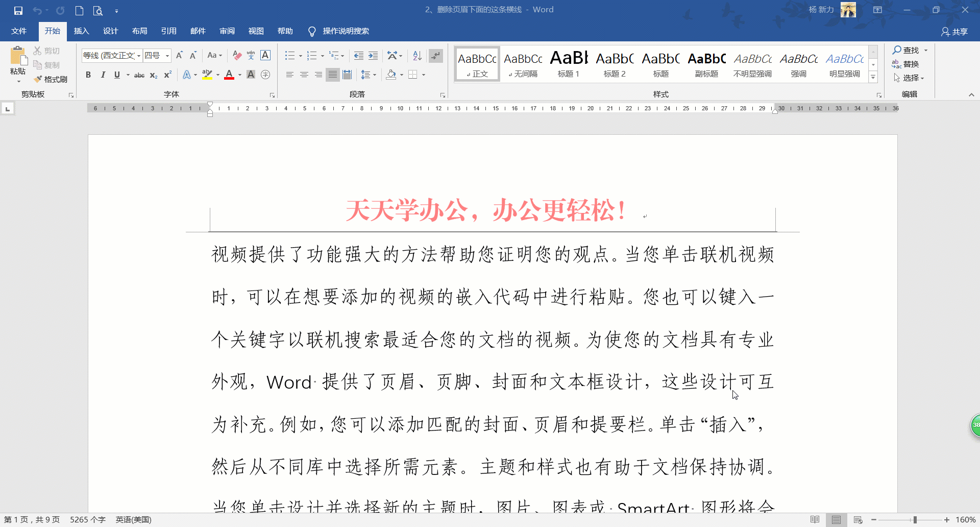Expand the numbered list dropdown
The image size is (980, 527).
[322, 56]
